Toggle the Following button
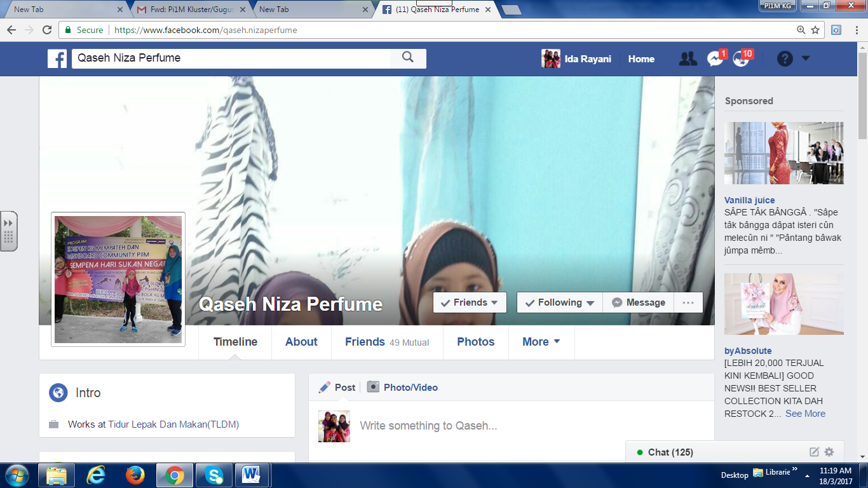Viewport: 868px width, 488px height. 559,302
